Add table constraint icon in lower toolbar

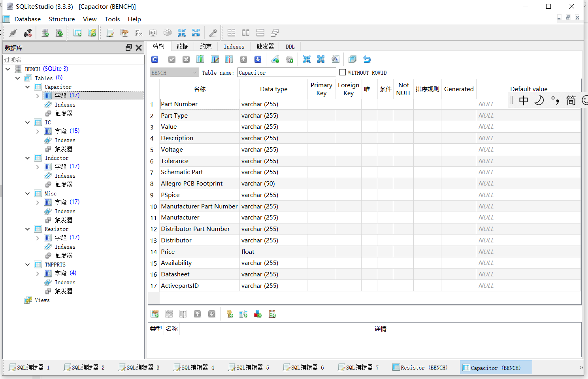pyautogui.click(x=155, y=314)
